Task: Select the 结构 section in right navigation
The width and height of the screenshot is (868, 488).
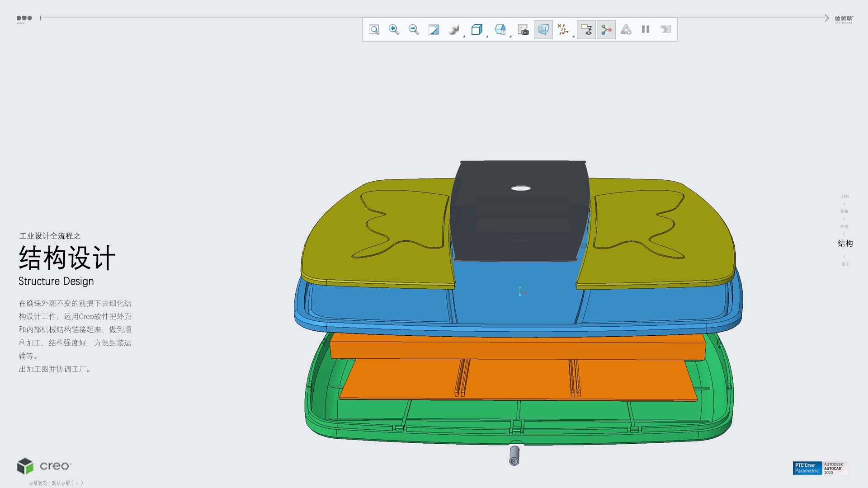Action: [845, 244]
